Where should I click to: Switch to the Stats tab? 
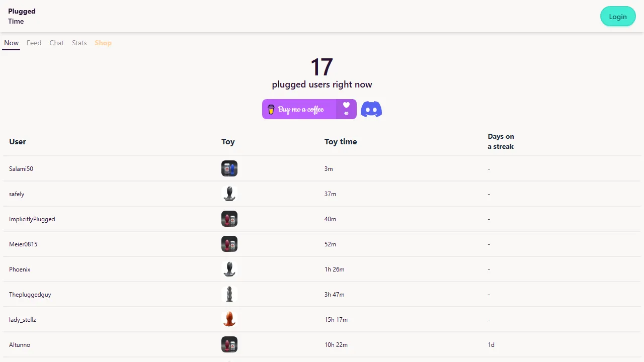tap(79, 43)
